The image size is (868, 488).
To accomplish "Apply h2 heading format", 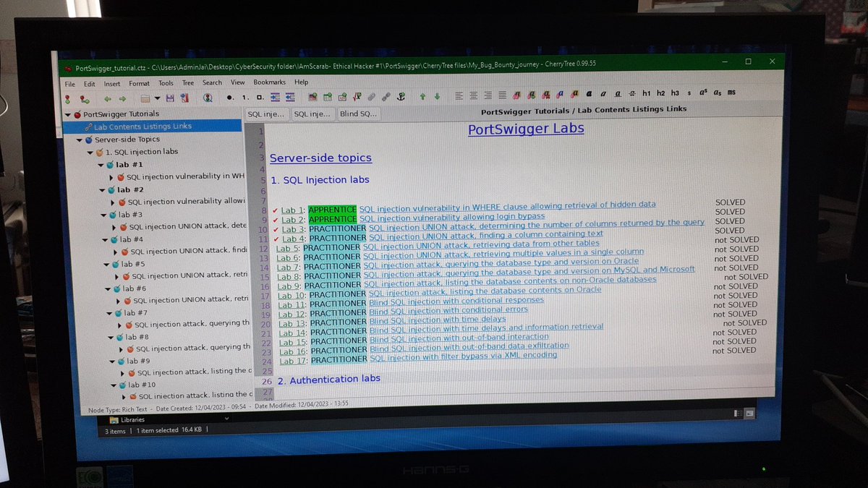I will tap(660, 93).
